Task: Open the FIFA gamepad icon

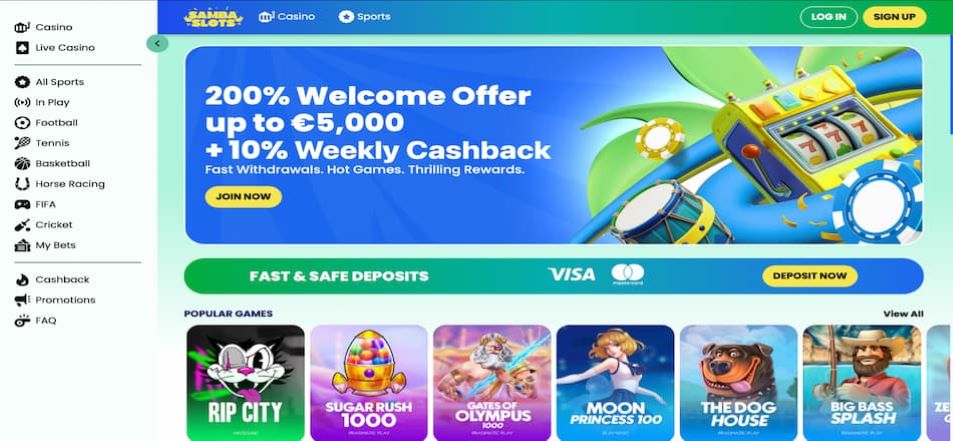Action: (22, 205)
